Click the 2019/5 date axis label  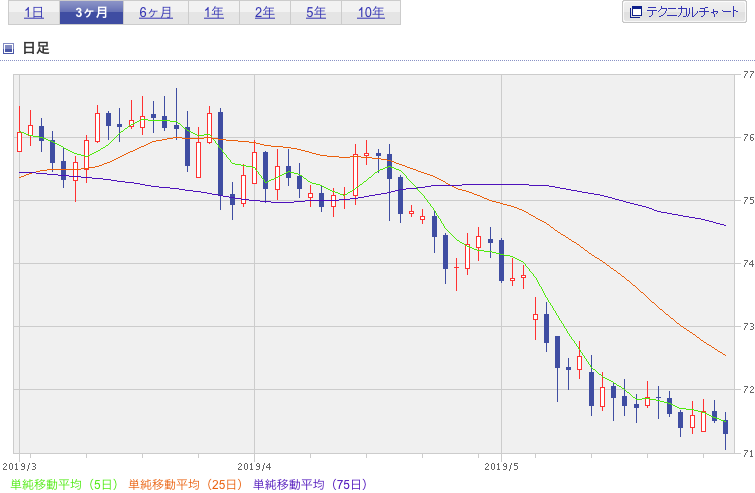(501, 467)
